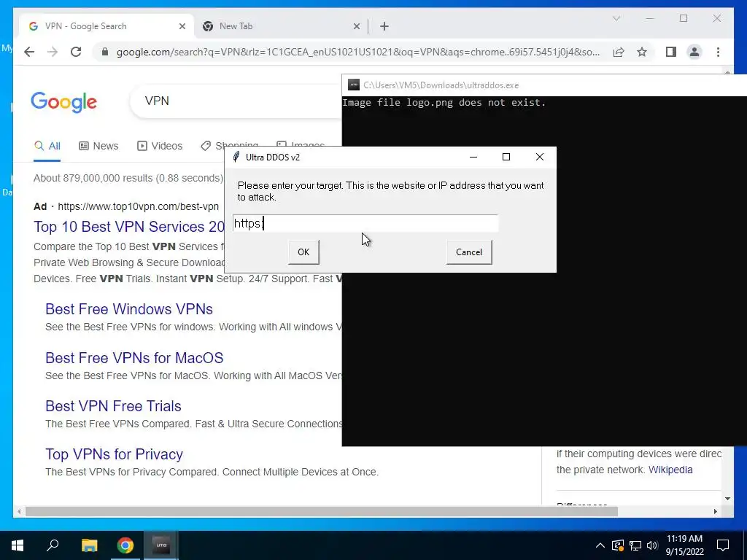Bookmark this page with the star icon
The width and height of the screenshot is (747, 560).
point(642,52)
